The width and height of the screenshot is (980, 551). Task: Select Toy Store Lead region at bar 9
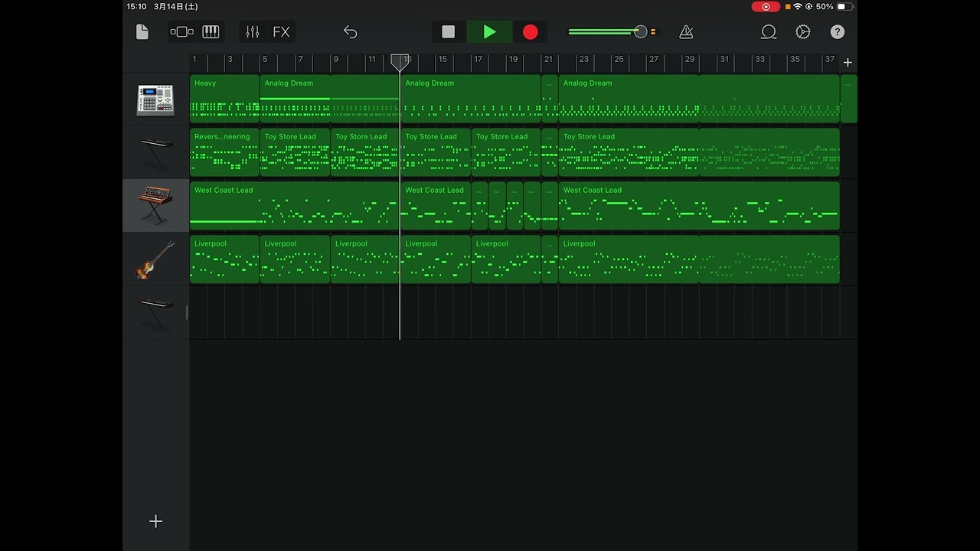[x=365, y=152]
